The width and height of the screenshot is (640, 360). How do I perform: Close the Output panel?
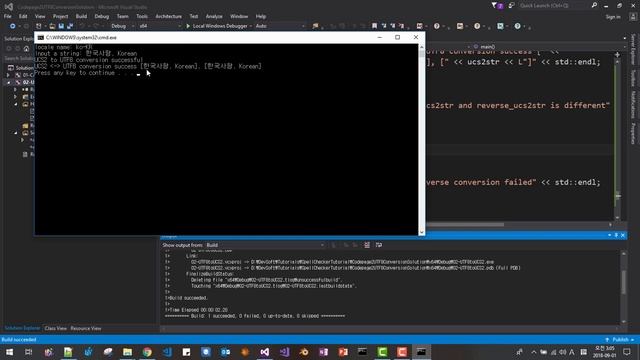click(623, 235)
